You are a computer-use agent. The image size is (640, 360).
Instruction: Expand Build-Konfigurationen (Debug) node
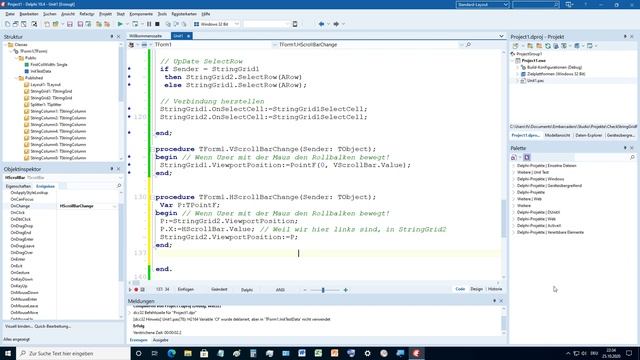pyautogui.click(x=518, y=67)
